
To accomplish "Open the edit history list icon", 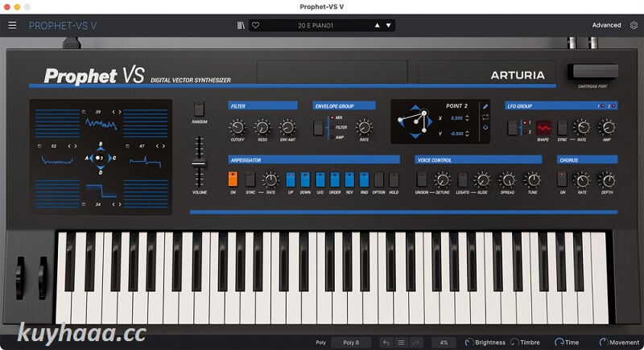I will tap(401, 342).
